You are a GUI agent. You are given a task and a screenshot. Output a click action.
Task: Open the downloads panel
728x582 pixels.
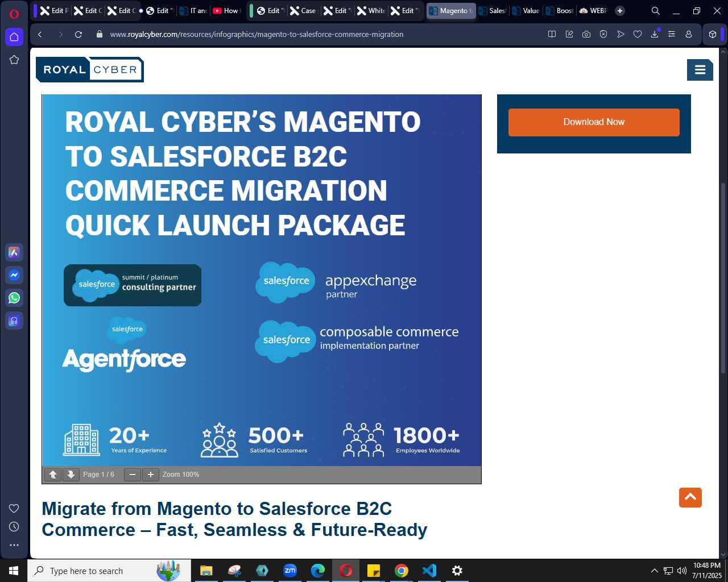[655, 34]
